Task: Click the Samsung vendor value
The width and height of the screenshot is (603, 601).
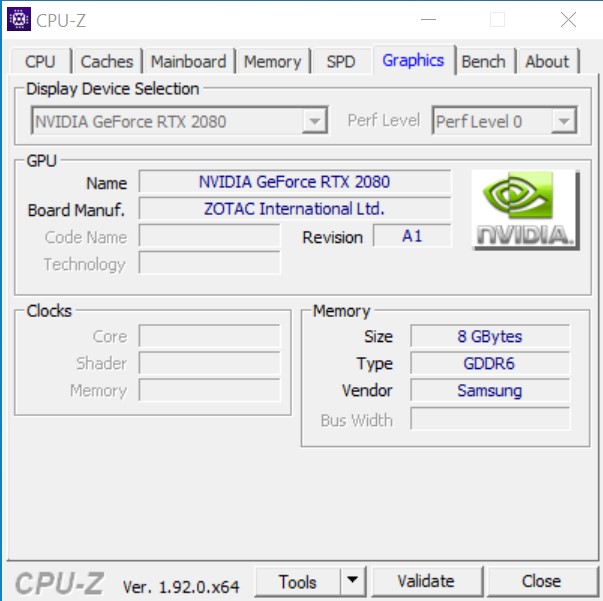Action: (490, 390)
